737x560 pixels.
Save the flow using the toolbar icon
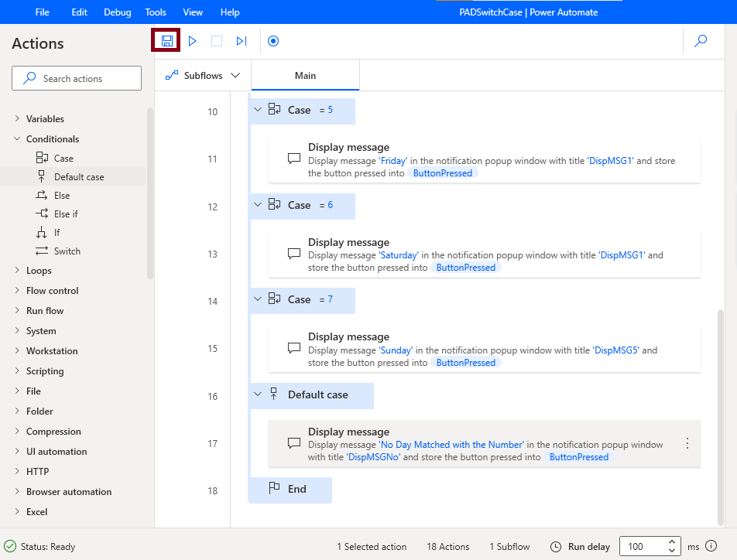[x=165, y=40]
